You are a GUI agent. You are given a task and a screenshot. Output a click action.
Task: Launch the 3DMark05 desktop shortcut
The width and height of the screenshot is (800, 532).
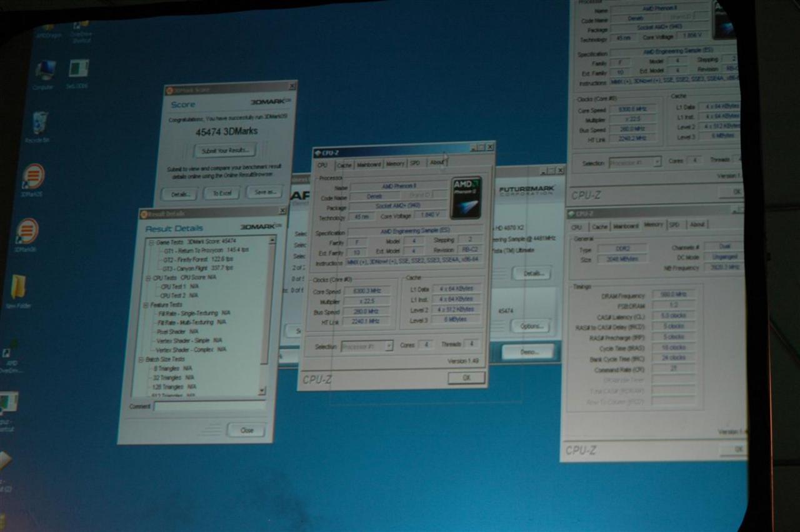32,181
